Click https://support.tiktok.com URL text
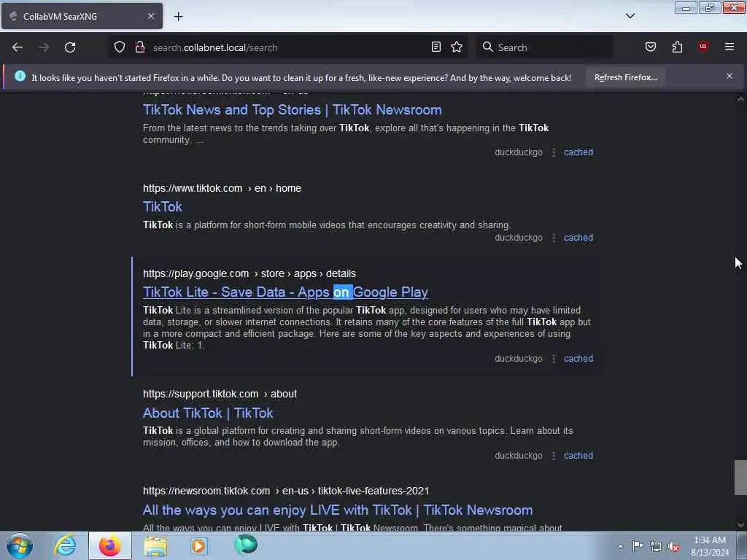 coord(201,394)
